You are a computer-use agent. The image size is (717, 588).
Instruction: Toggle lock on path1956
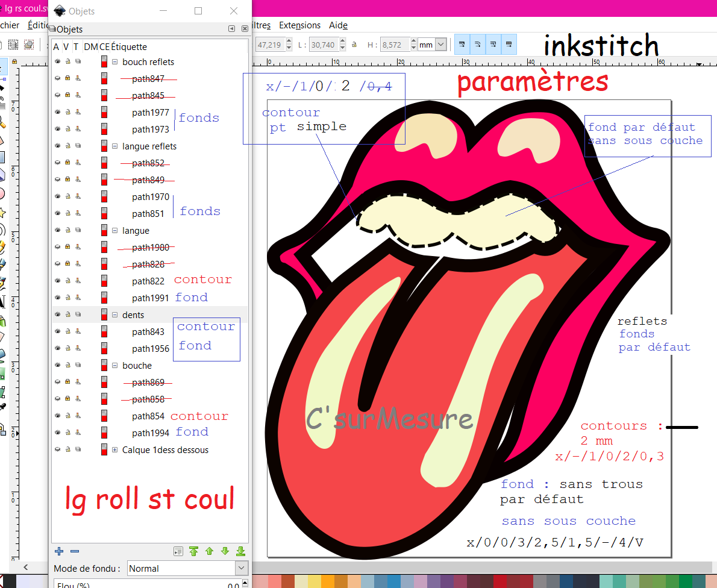pyautogui.click(x=67, y=348)
